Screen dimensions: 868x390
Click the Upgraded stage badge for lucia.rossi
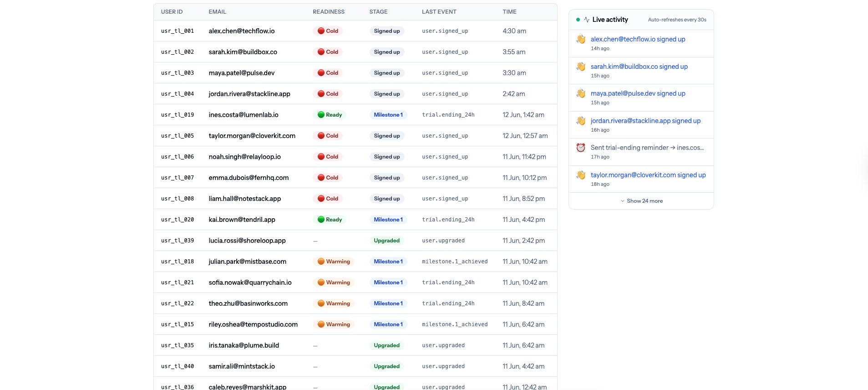pos(387,241)
